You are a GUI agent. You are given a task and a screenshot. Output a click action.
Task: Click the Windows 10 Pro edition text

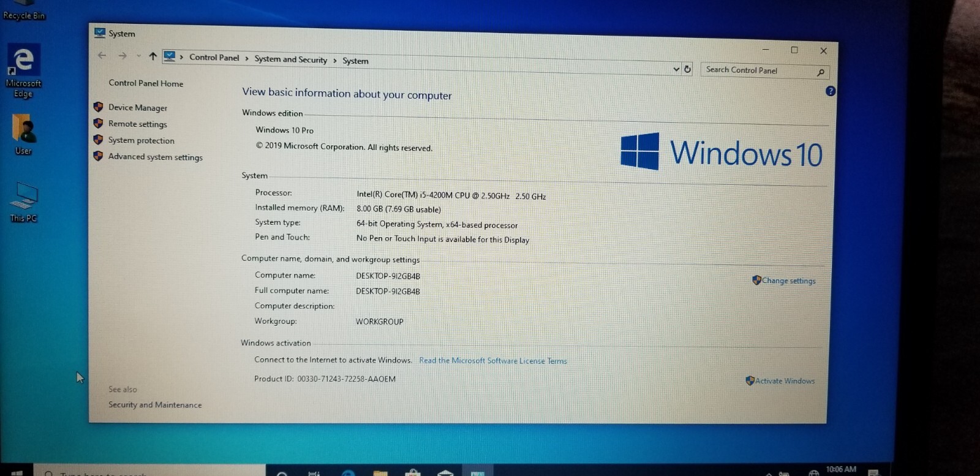[285, 130]
